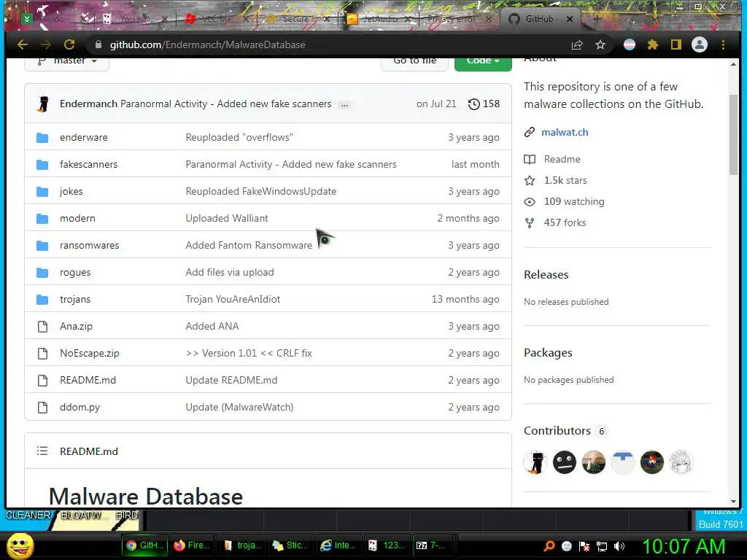Open the malwat.ch website link
The height and width of the screenshot is (560, 747).
click(565, 133)
